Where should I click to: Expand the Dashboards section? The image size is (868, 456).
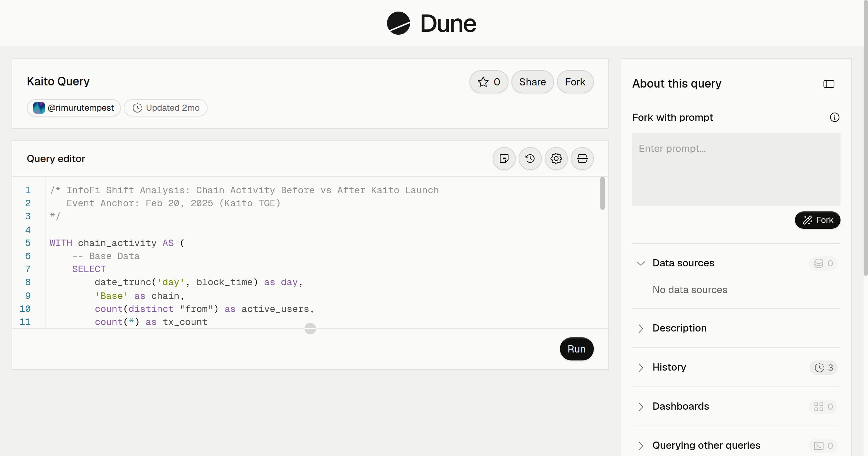tap(641, 406)
